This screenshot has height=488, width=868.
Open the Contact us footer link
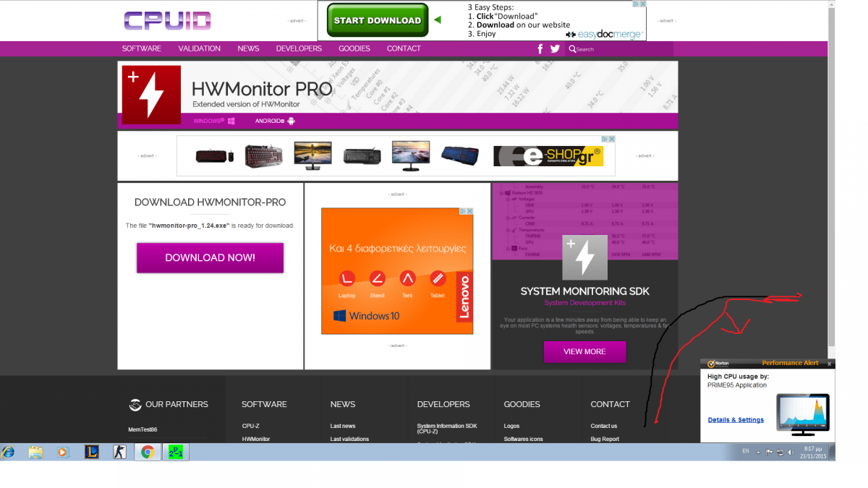604,426
